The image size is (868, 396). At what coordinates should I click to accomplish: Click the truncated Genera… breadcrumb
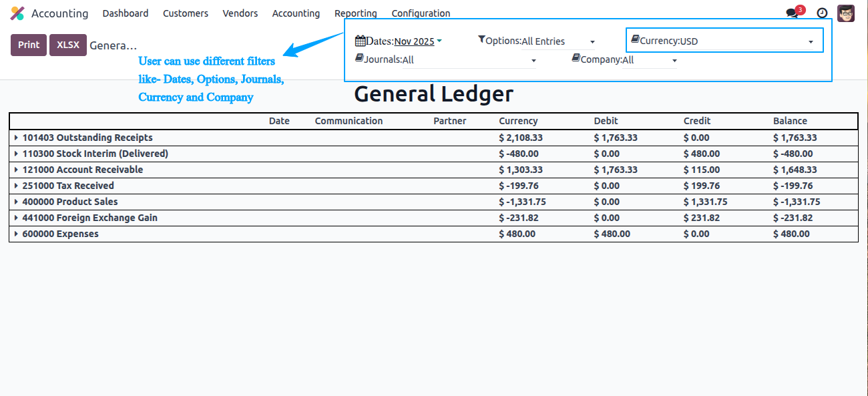(114, 45)
